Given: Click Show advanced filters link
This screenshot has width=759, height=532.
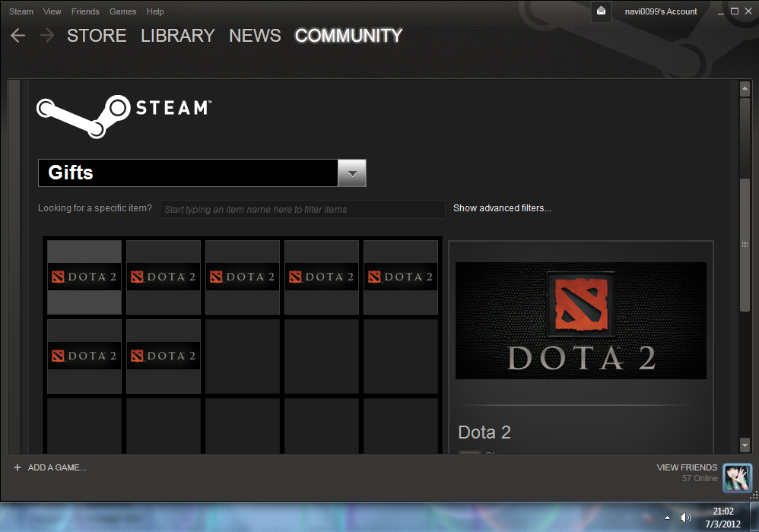Looking at the screenshot, I should point(502,208).
